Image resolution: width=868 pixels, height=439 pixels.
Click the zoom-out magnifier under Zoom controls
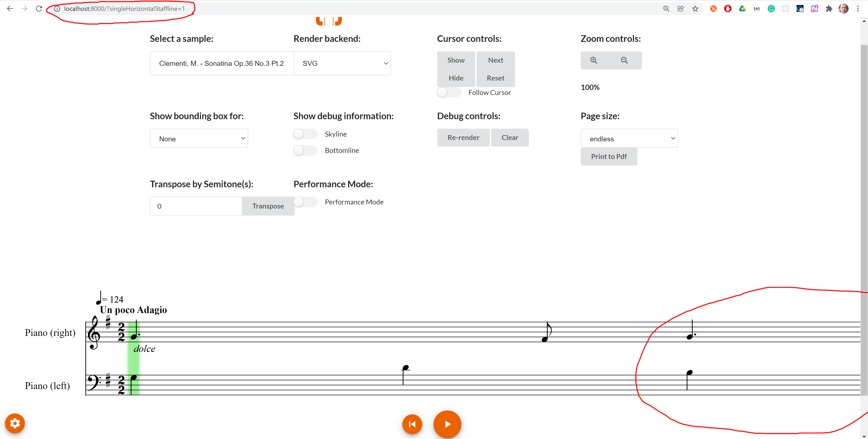click(624, 60)
